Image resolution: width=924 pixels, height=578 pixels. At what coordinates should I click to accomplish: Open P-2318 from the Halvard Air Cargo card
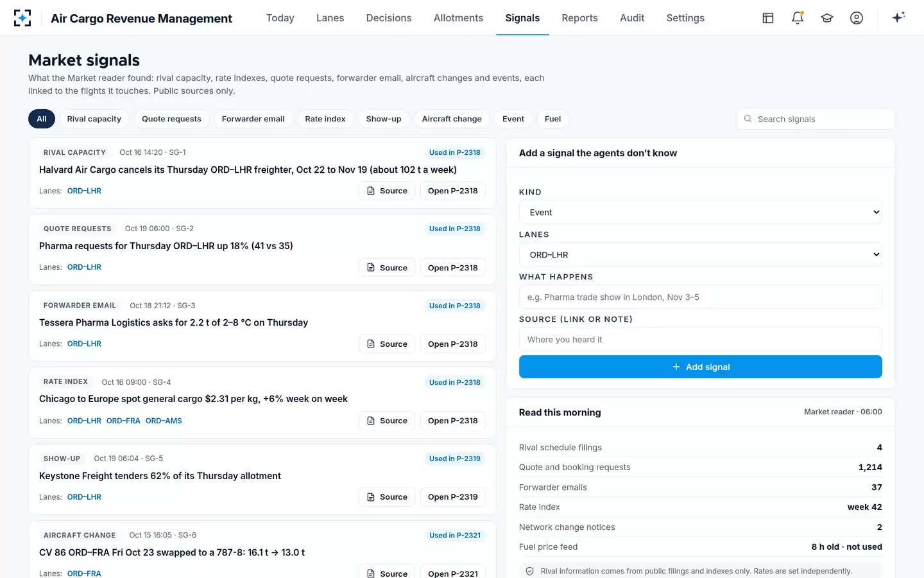point(453,191)
